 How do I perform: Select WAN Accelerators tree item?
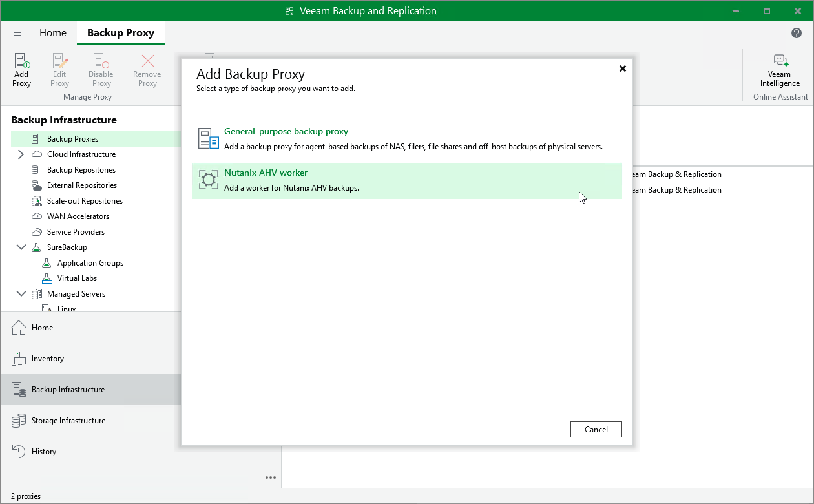click(x=78, y=216)
